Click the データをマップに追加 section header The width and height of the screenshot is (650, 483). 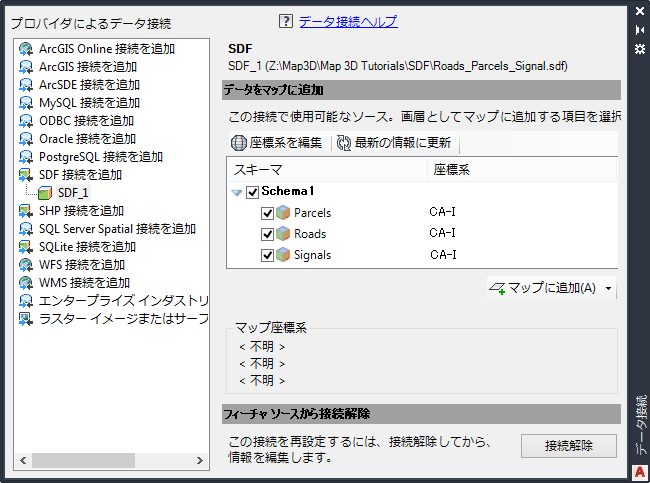(x=421, y=90)
